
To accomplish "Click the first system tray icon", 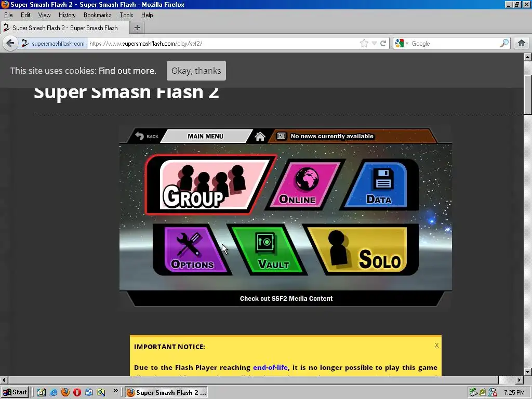I will pos(473,393).
